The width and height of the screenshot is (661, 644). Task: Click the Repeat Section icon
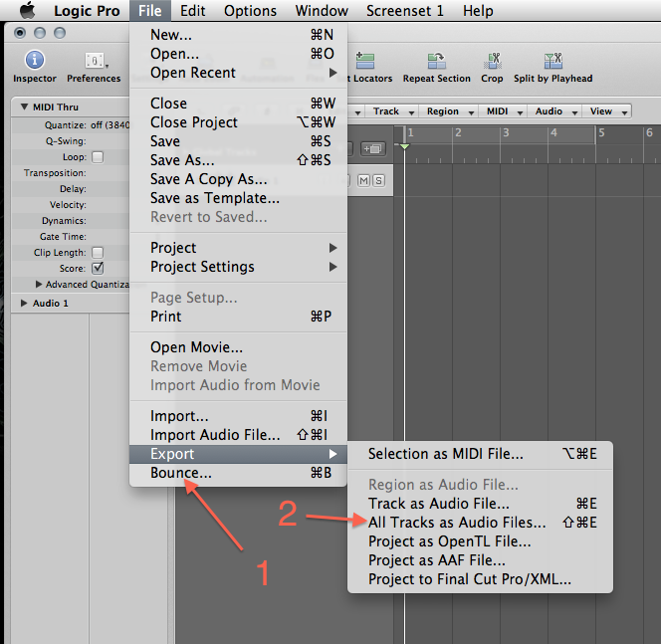[x=436, y=61]
